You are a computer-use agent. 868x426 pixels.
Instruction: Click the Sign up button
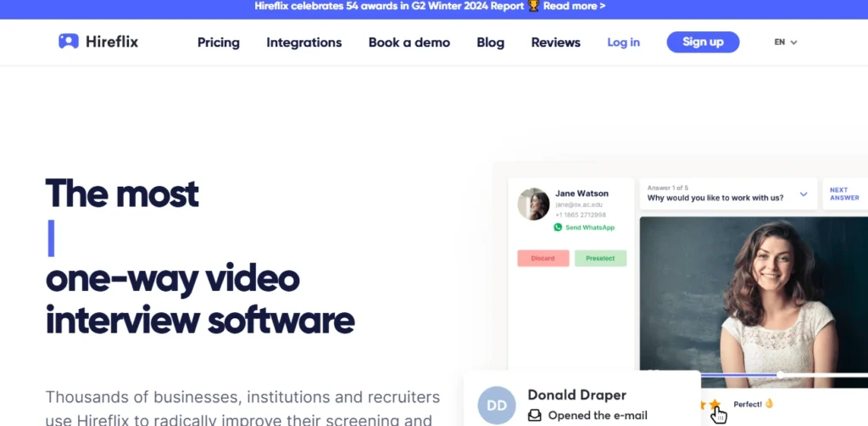pyautogui.click(x=703, y=42)
